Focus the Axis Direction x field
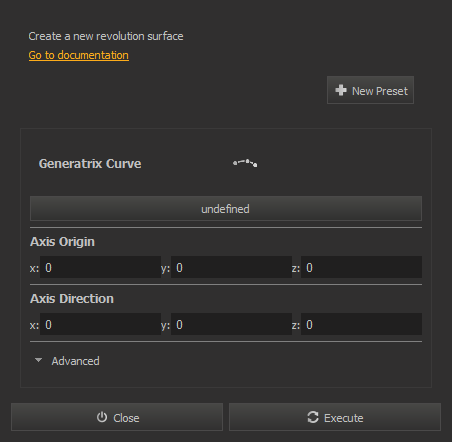This screenshot has width=452, height=442. 100,324
